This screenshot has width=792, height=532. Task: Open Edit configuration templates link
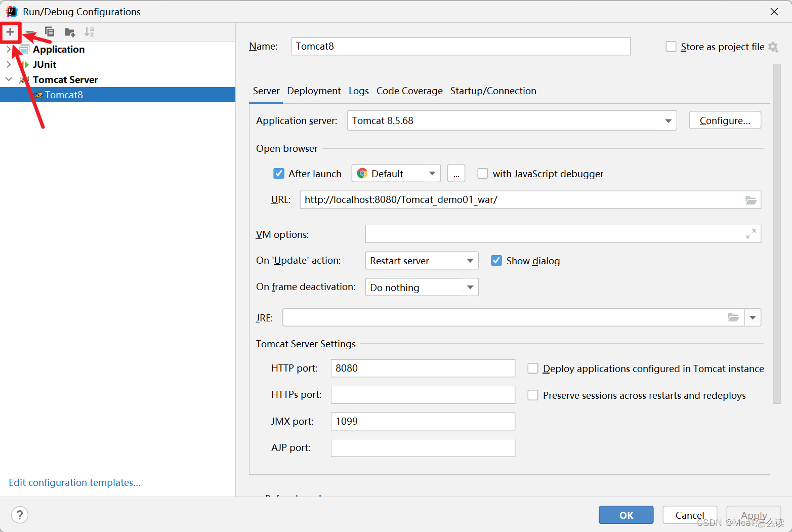74,483
